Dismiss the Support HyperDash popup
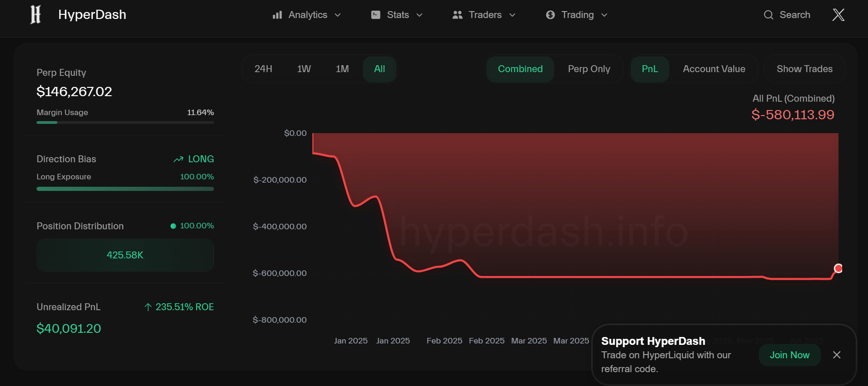Image resolution: width=868 pixels, height=386 pixels. pyautogui.click(x=837, y=355)
